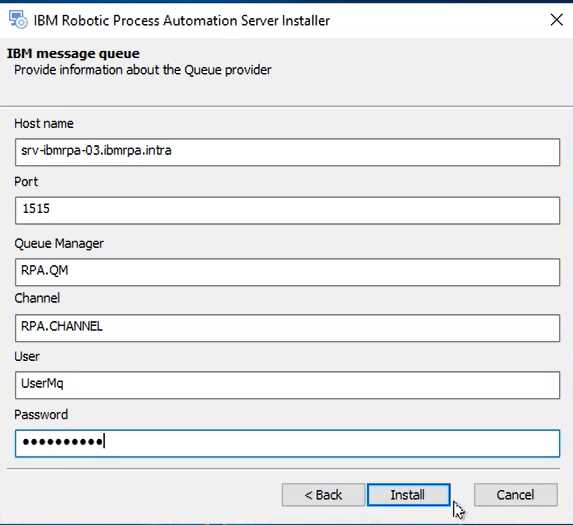
Task: Click the installer window title text
Action: pyautogui.click(x=182, y=20)
